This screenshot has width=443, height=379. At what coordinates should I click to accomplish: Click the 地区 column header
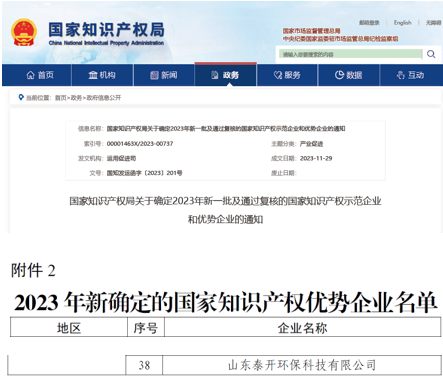click(69, 328)
